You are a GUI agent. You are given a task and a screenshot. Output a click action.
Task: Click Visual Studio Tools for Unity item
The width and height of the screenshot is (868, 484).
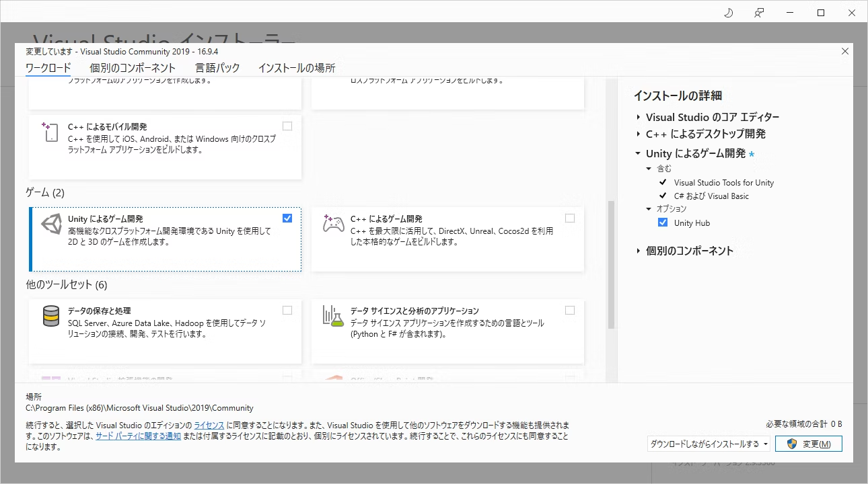[724, 182]
